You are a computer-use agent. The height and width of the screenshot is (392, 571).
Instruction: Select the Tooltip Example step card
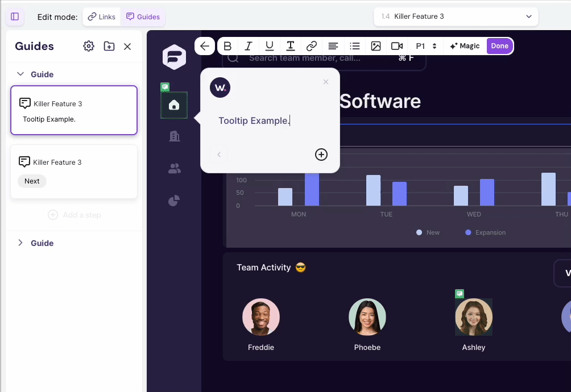74,110
